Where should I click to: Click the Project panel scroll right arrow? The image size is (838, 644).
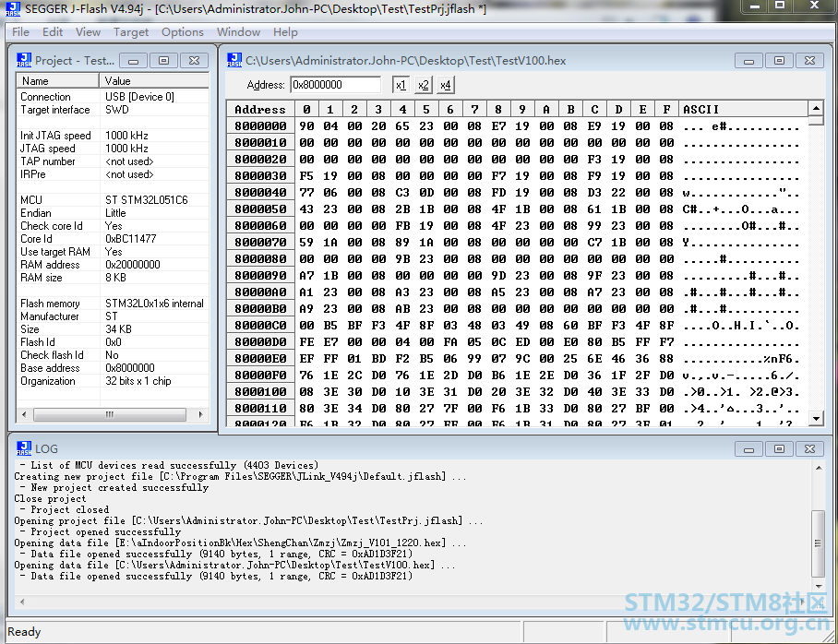[200, 414]
